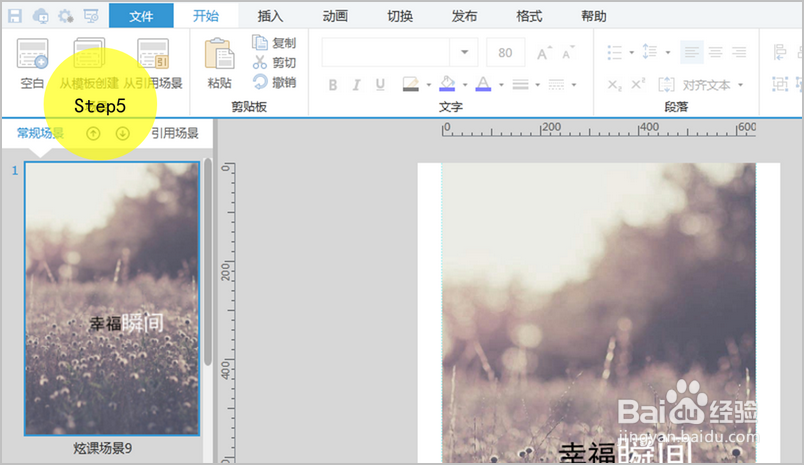Move scene down with down arrow

pyautogui.click(x=123, y=134)
